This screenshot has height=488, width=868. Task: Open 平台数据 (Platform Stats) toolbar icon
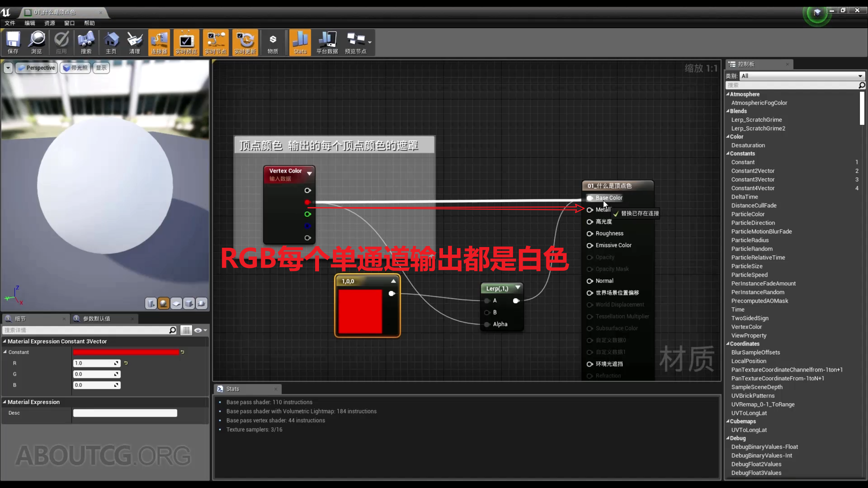click(x=327, y=42)
